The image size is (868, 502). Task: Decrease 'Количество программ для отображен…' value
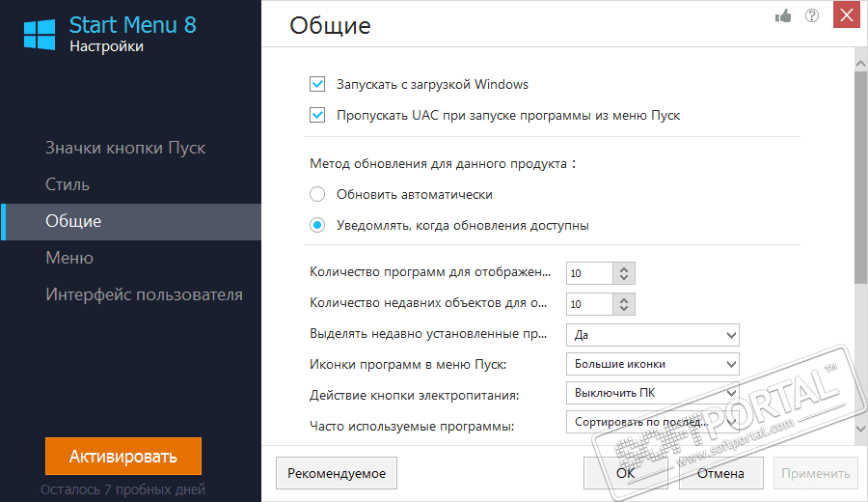point(624,278)
